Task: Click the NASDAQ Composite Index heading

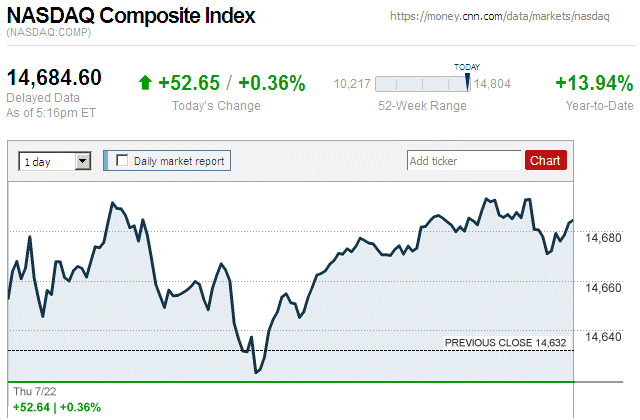Action: pyautogui.click(x=131, y=16)
